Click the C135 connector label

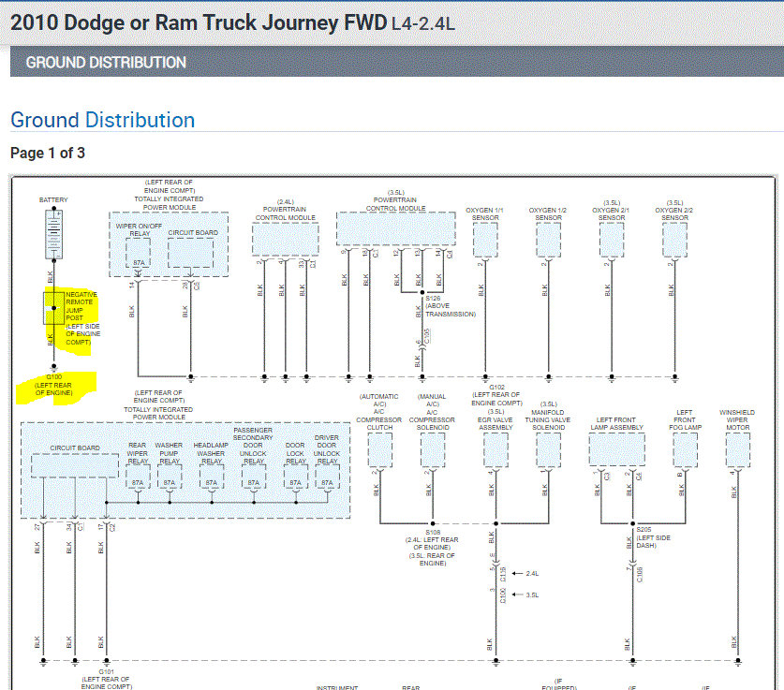click(426, 336)
